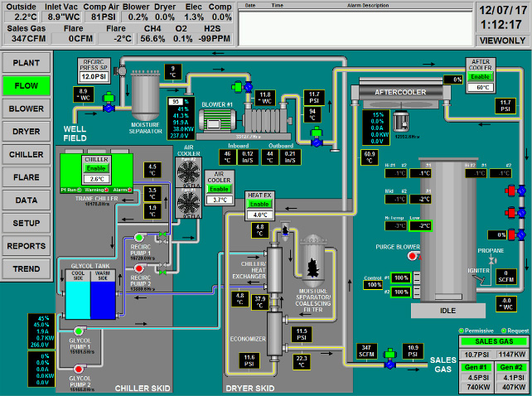
Task: Click the flare Control 100% value
Action: [x=375, y=285]
